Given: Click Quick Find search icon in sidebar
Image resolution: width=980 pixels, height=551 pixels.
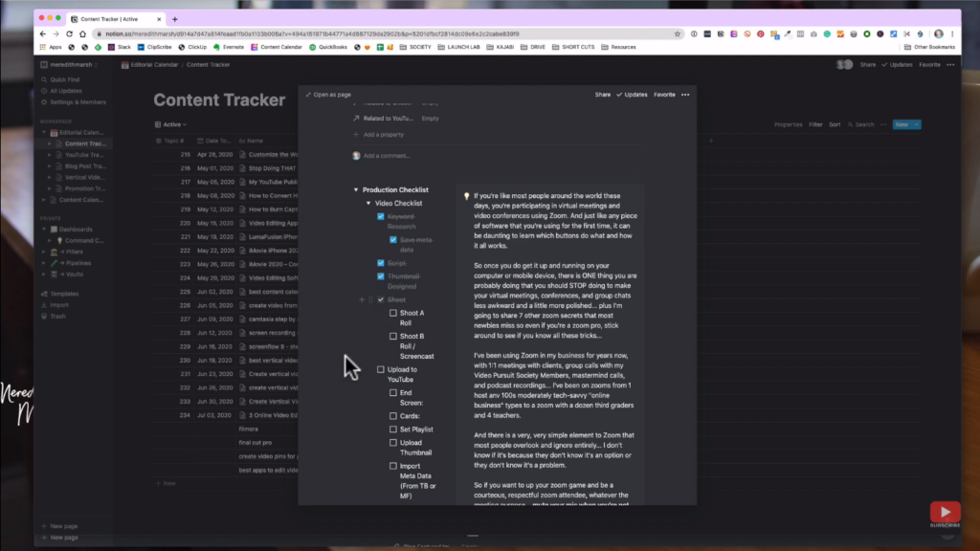Looking at the screenshot, I should click(x=44, y=80).
